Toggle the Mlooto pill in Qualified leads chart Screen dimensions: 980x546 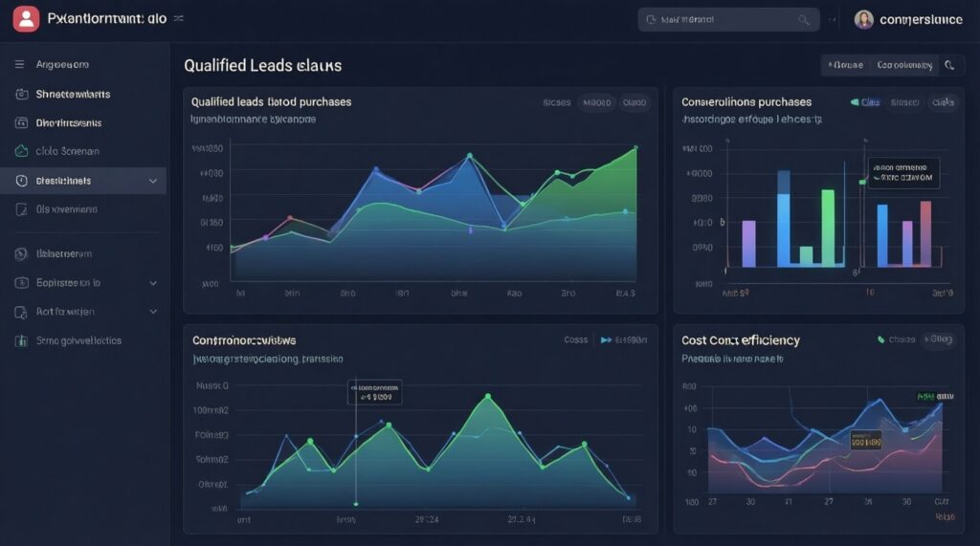(597, 102)
